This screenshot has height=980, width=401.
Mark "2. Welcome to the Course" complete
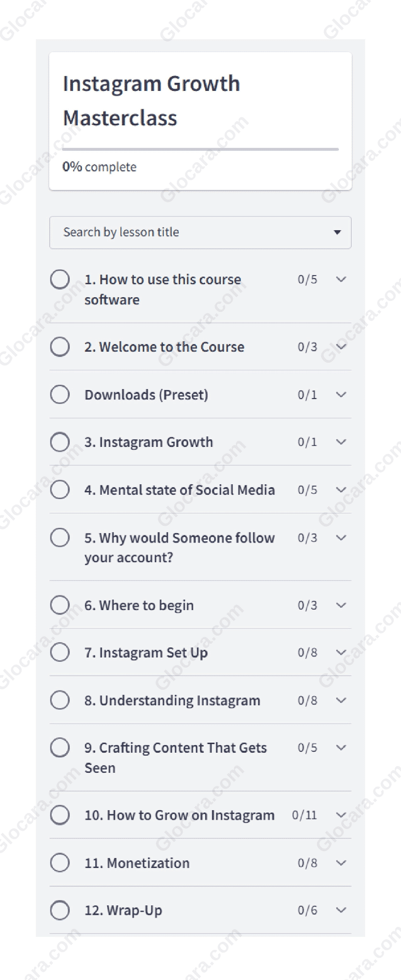tap(60, 346)
